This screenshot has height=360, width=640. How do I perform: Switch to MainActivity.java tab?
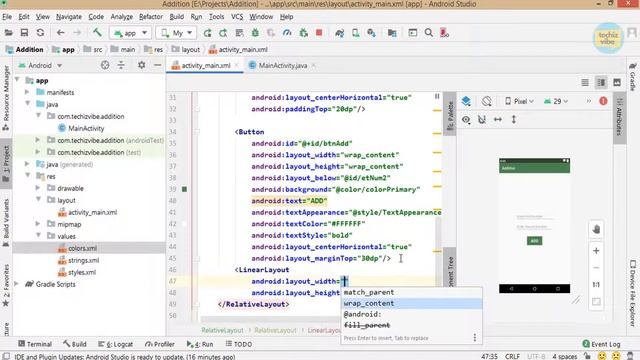click(282, 65)
